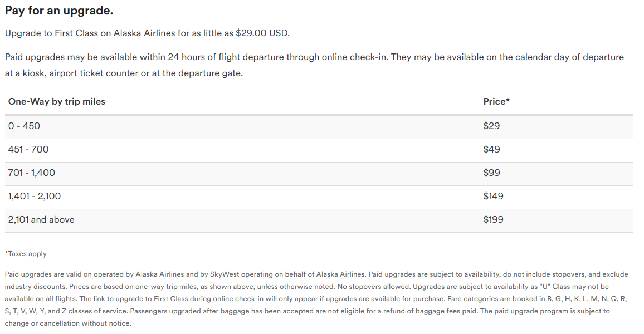Select the "2,101 and above" miles row

click(x=41, y=220)
